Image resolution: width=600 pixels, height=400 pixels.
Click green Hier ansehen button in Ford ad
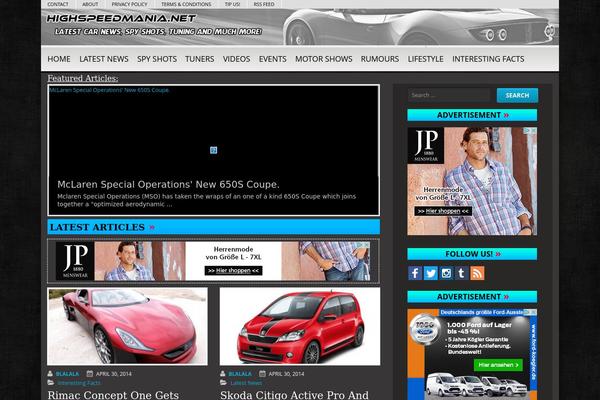click(x=498, y=365)
